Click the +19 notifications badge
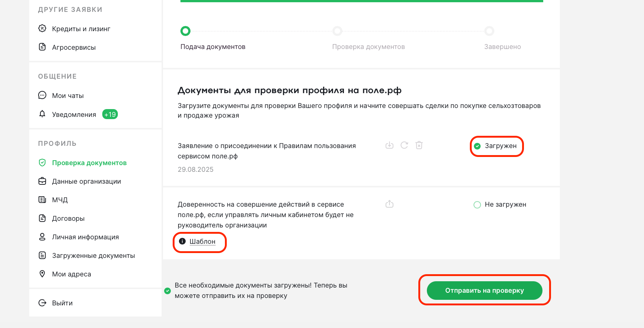644x328 pixels. pos(110,114)
